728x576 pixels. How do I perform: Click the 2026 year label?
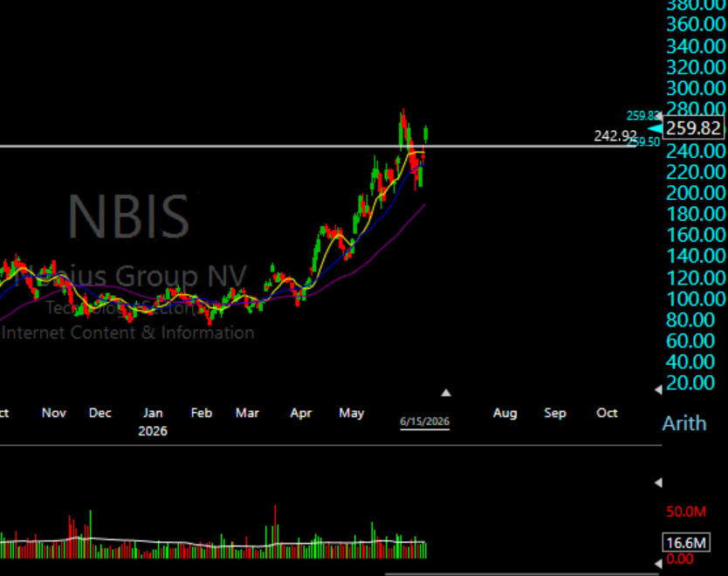point(152,431)
